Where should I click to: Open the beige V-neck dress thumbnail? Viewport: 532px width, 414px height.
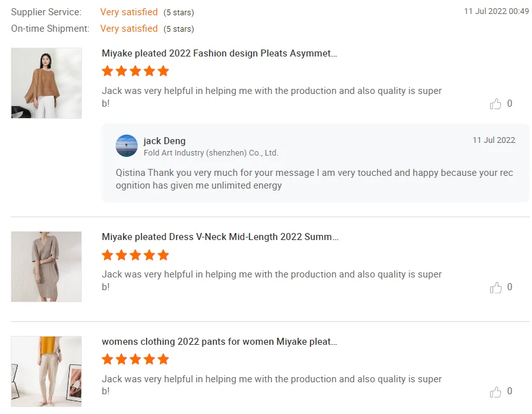coord(46,267)
